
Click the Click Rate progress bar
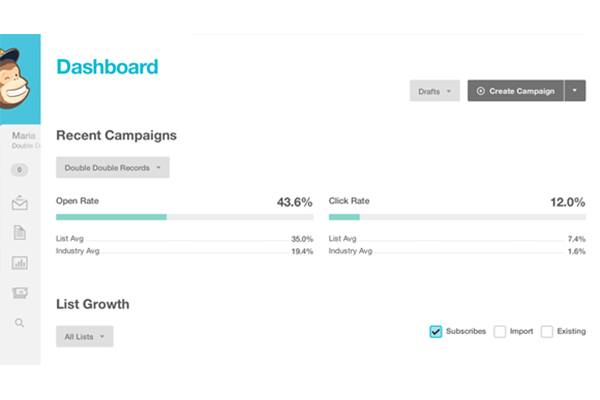[x=456, y=216]
